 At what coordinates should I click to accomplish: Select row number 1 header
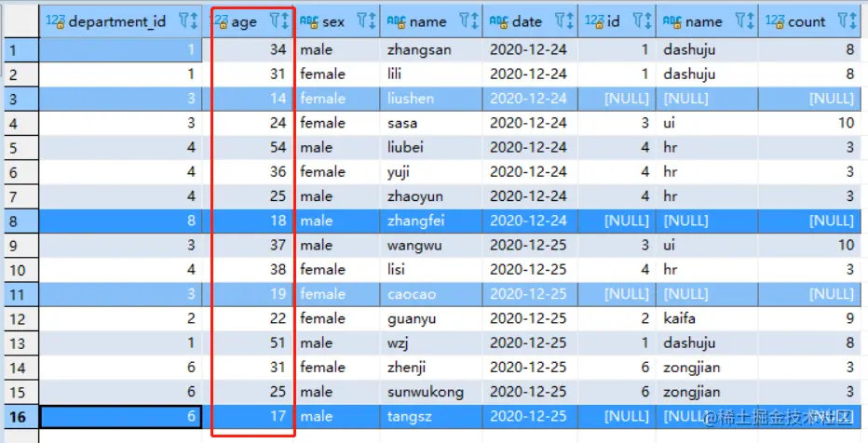point(21,49)
